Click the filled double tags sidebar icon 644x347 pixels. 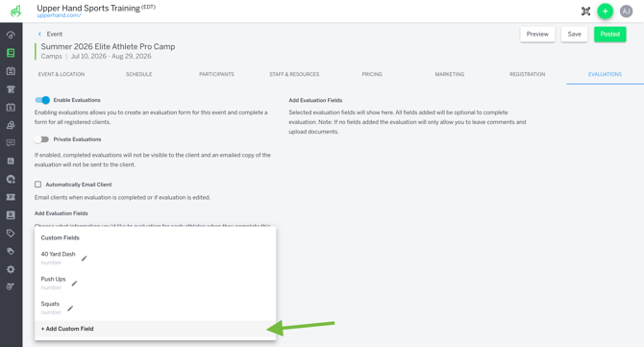(x=12, y=251)
